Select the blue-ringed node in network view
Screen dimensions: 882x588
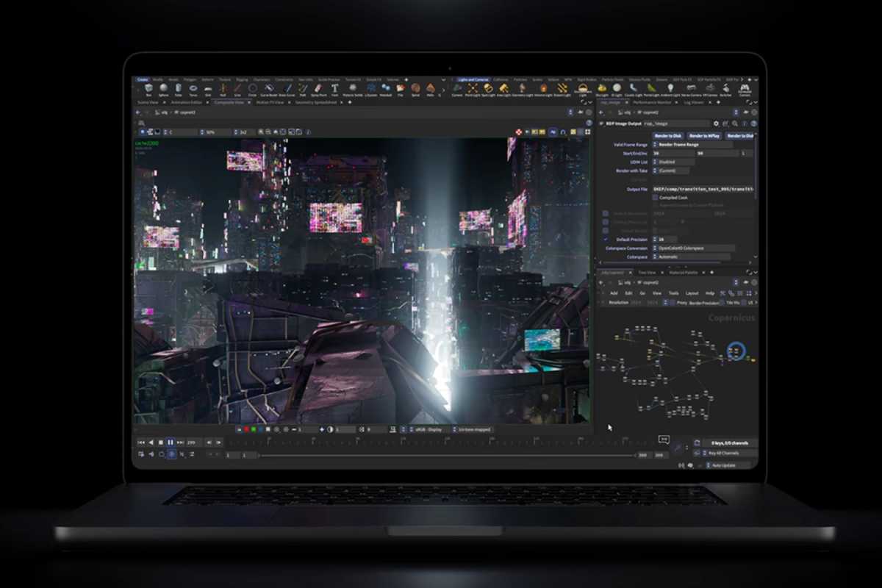point(736,351)
